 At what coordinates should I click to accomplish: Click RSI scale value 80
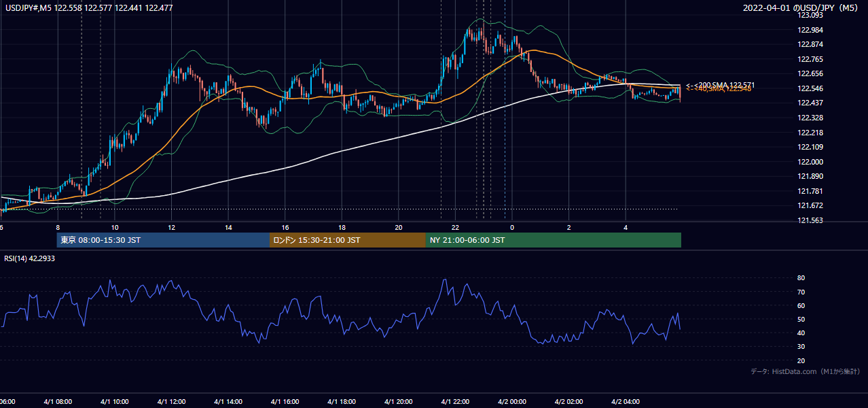[801, 278]
